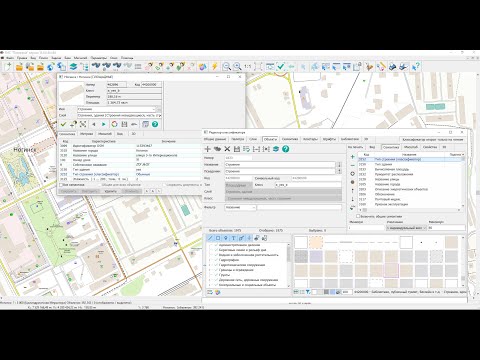Zoom out with the minus magnifier icon

coord(226,67)
